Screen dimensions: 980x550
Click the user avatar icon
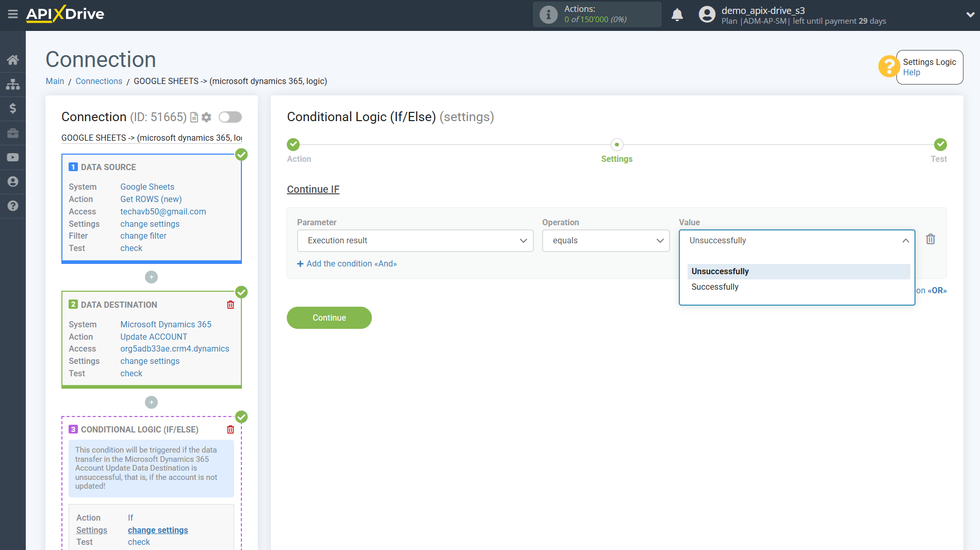707,14
